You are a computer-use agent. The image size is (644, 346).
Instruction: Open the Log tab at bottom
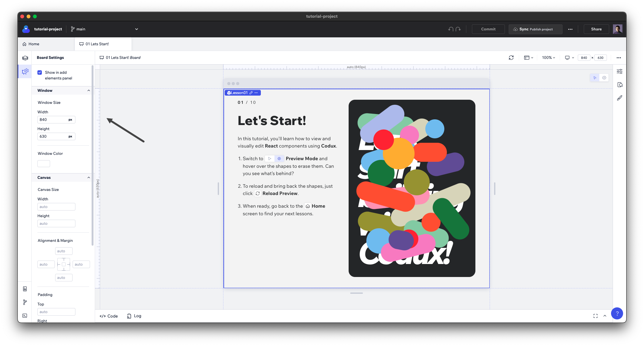point(134,316)
